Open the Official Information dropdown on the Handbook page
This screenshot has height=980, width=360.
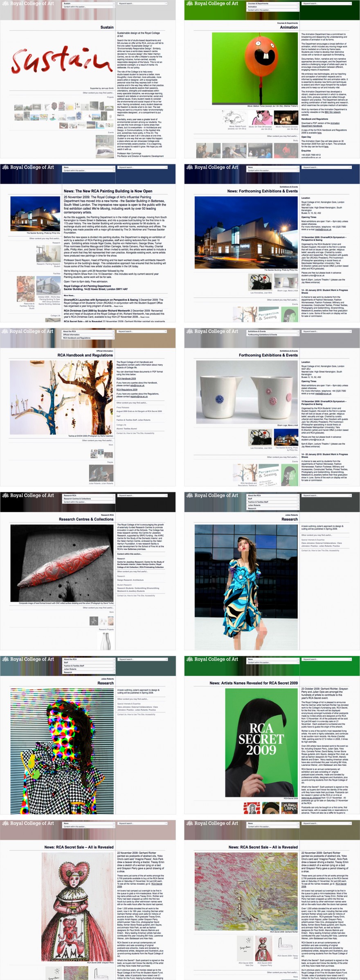point(89,335)
